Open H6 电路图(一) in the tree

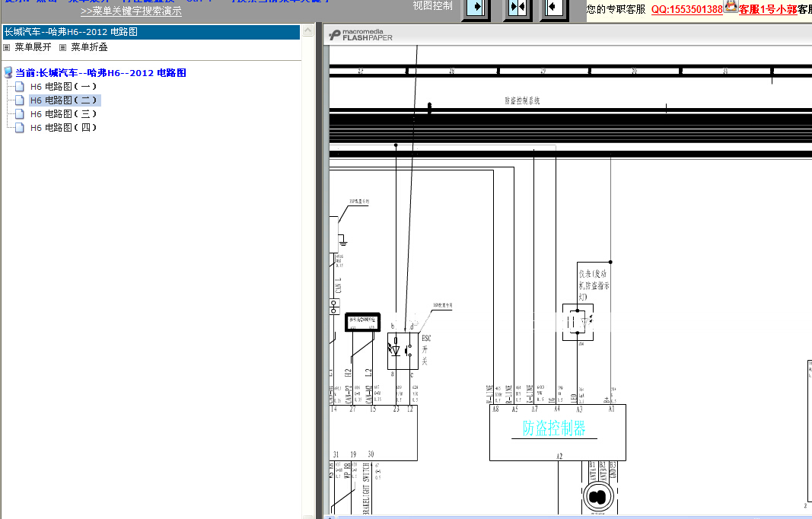pos(63,87)
